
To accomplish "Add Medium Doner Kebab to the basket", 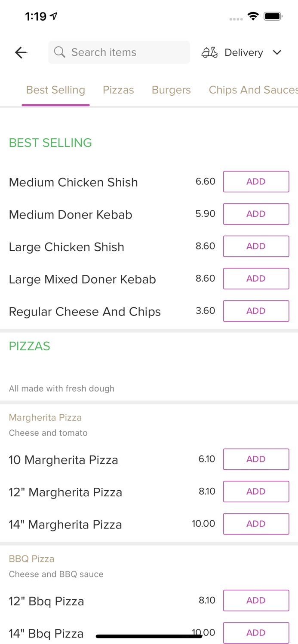I will pos(256,214).
